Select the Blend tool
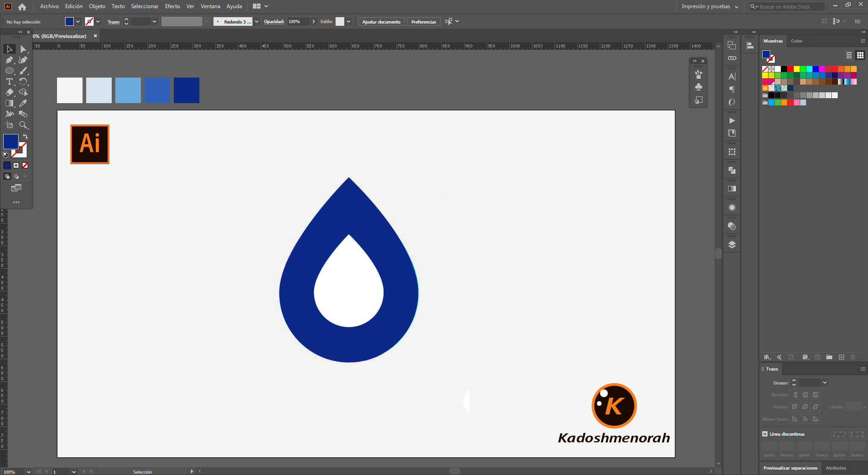This screenshot has height=475, width=868. pyautogui.click(x=24, y=114)
